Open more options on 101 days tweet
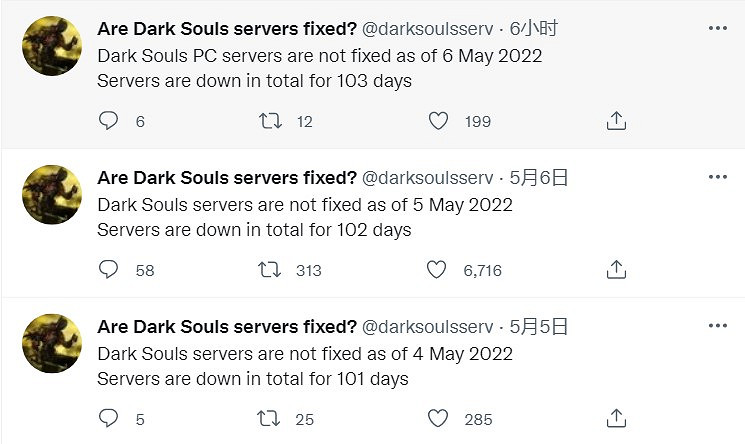The height and width of the screenshot is (444, 745). [717, 327]
